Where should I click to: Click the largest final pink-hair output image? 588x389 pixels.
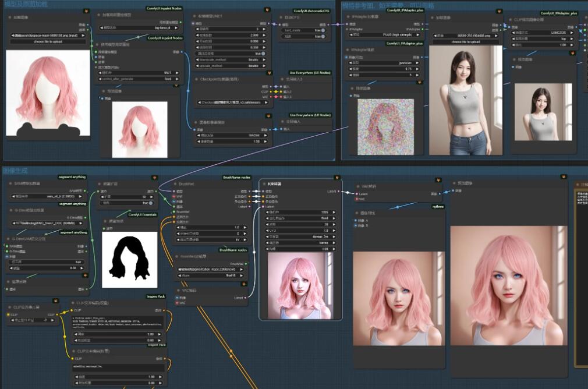509,285
